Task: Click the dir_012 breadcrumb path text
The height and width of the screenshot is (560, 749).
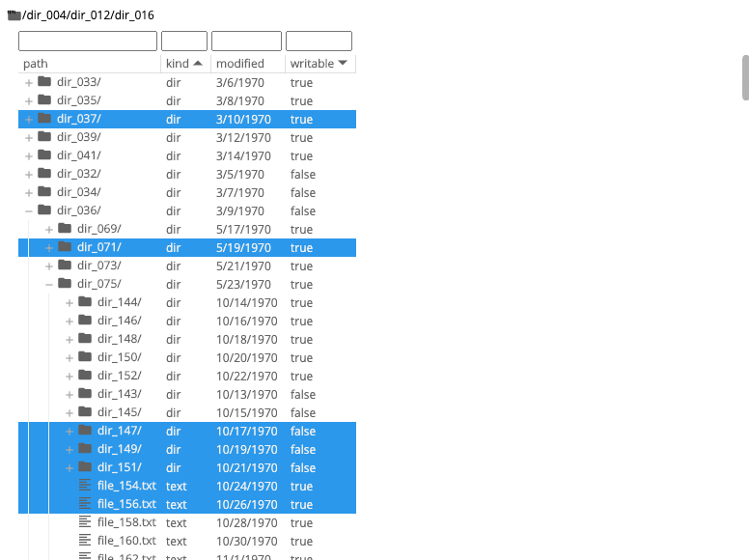Action: pyautogui.click(x=91, y=15)
